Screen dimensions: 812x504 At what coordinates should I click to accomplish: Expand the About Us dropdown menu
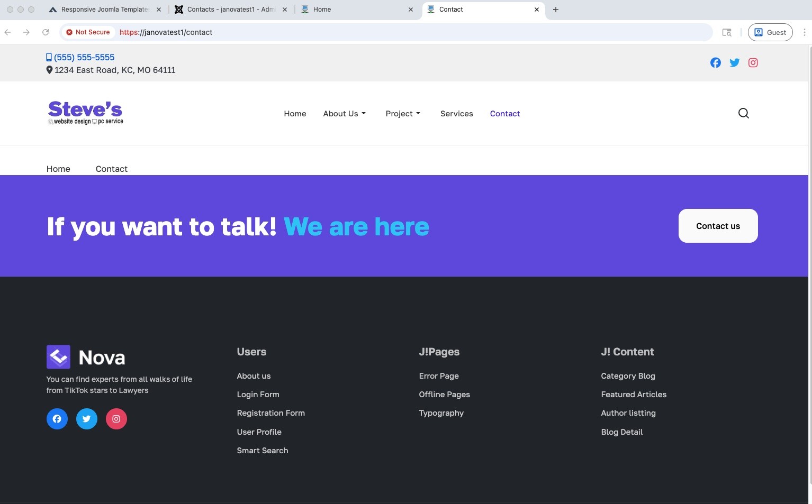click(344, 114)
